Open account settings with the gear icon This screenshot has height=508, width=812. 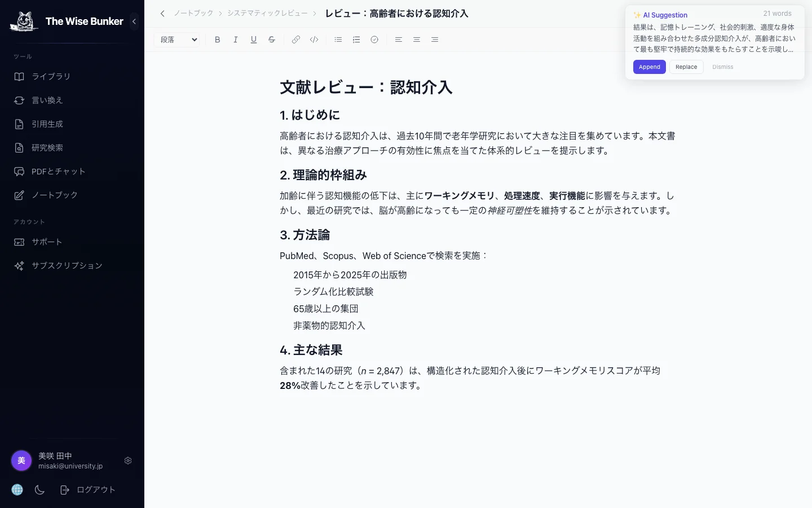tap(128, 461)
